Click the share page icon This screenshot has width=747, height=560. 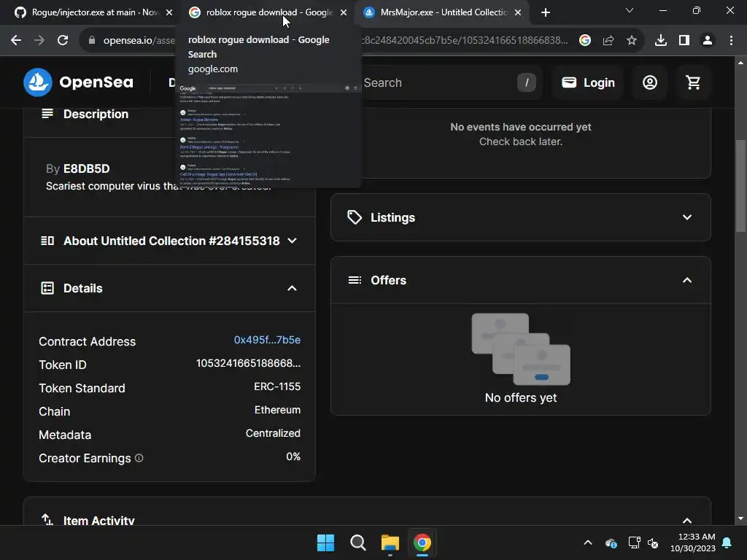[x=608, y=41]
